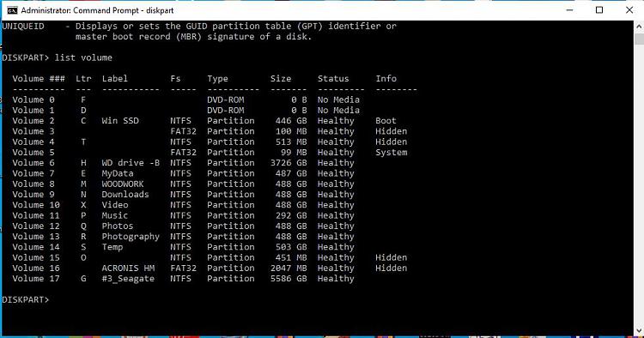Image resolution: width=644 pixels, height=338 pixels.
Task: Click the '446 GB' size value
Action: 291,121
